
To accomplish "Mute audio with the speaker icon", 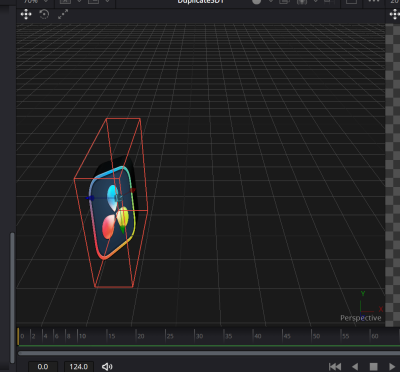I will (x=107, y=367).
